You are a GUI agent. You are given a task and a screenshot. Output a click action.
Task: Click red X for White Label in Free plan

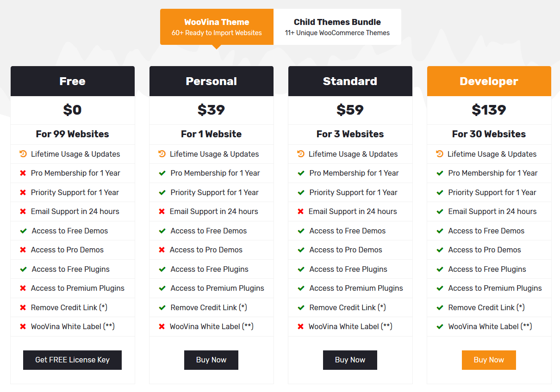coord(23,327)
